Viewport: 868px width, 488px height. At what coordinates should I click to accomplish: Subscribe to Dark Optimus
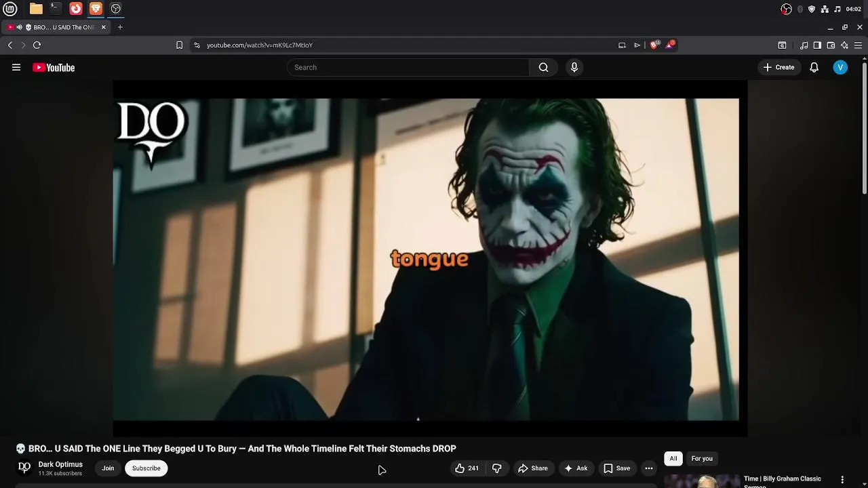click(x=146, y=468)
